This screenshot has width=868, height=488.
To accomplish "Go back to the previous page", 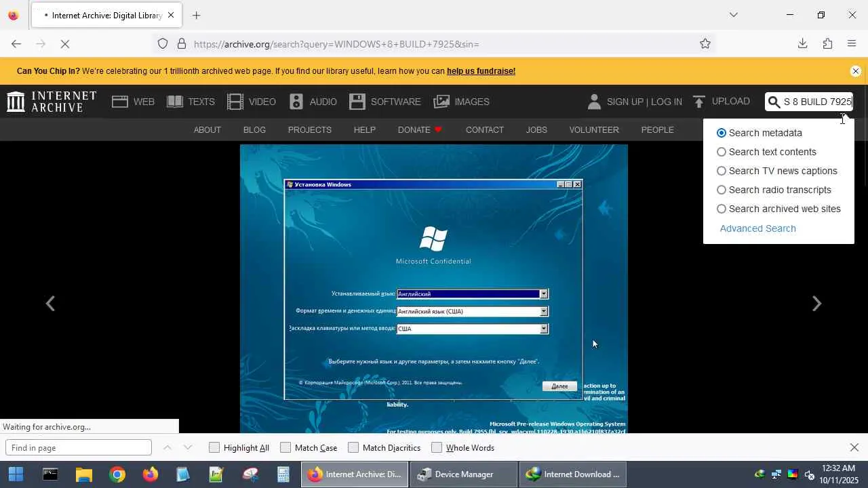I will point(16,44).
